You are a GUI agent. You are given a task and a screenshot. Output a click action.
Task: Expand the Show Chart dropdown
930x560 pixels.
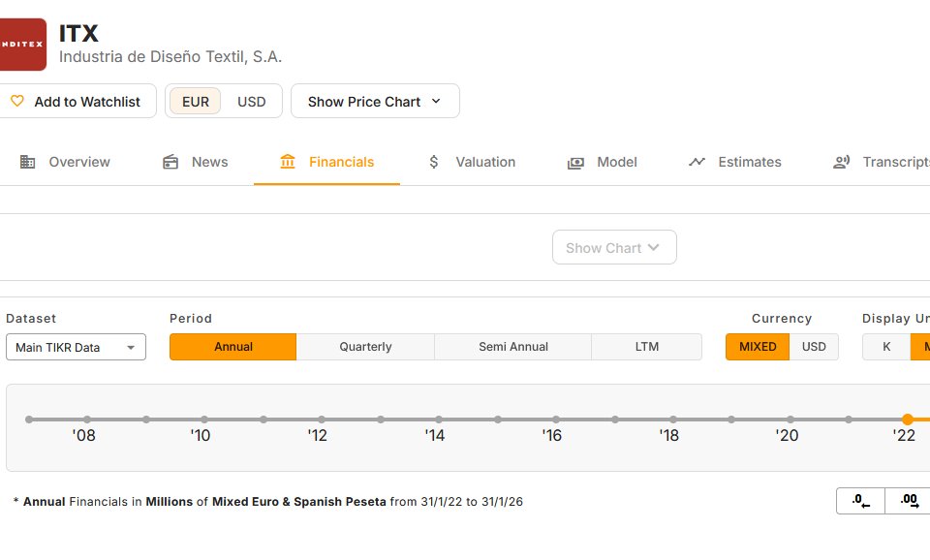[614, 247]
